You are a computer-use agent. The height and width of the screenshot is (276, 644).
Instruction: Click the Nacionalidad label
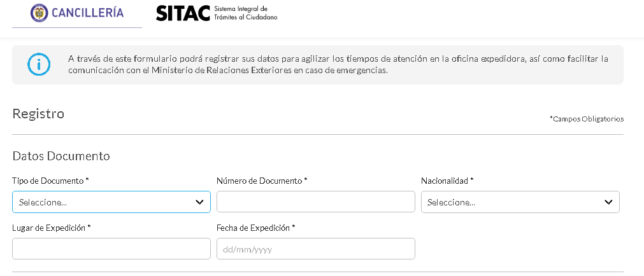point(447,181)
